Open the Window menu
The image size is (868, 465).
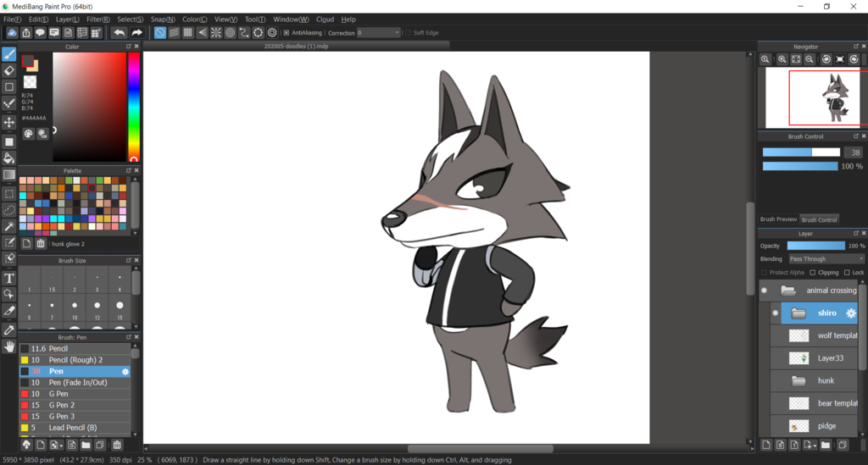(291, 19)
